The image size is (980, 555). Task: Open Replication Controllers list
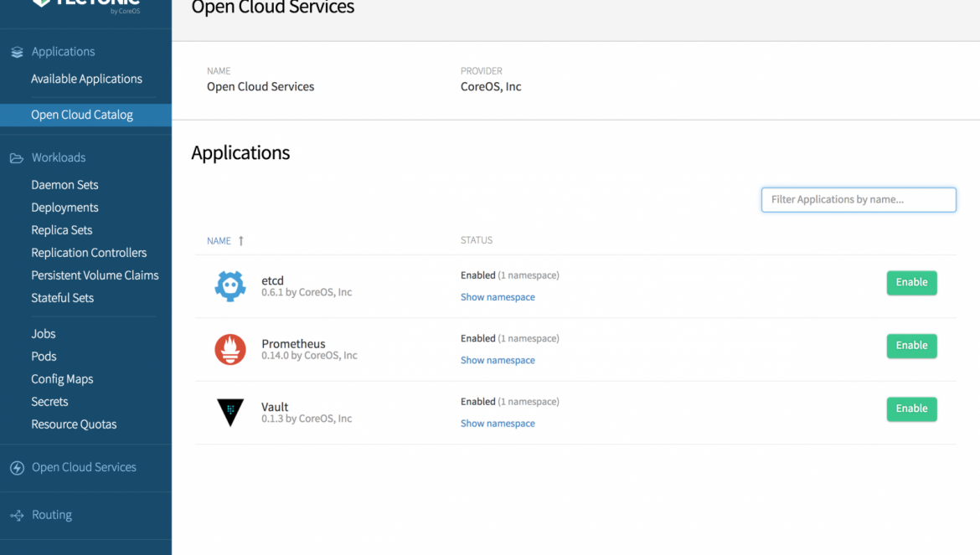click(x=89, y=253)
